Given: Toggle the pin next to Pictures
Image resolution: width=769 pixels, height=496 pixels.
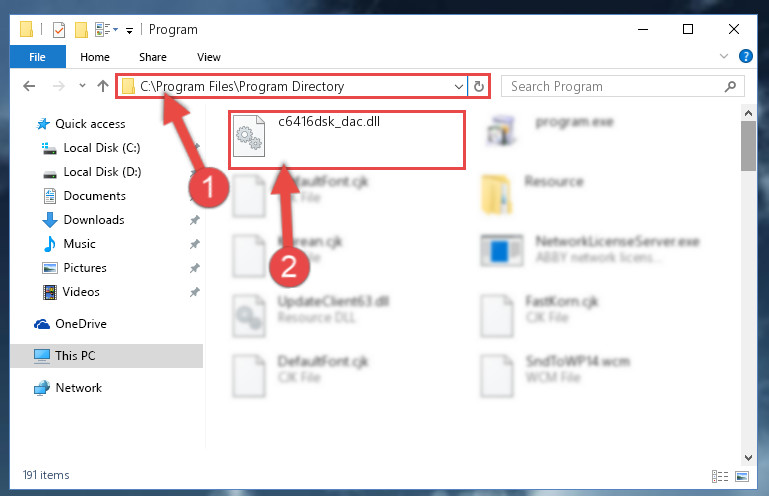Looking at the screenshot, I should click(195, 268).
